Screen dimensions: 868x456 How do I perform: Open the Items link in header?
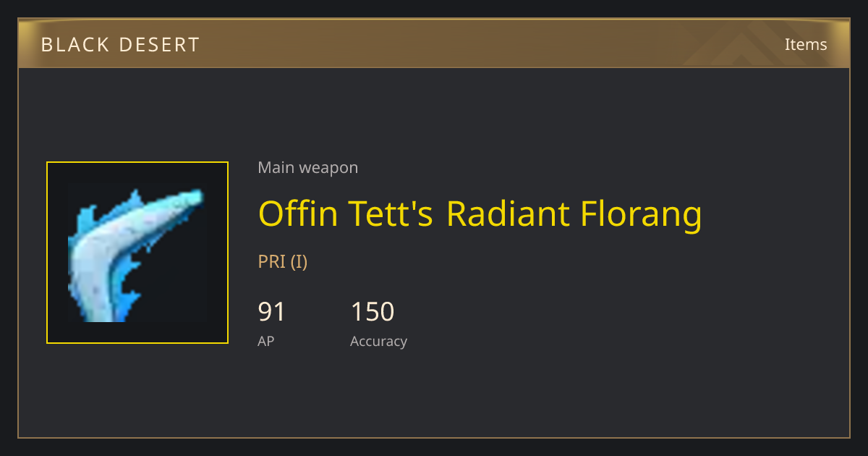[x=806, y=44]
